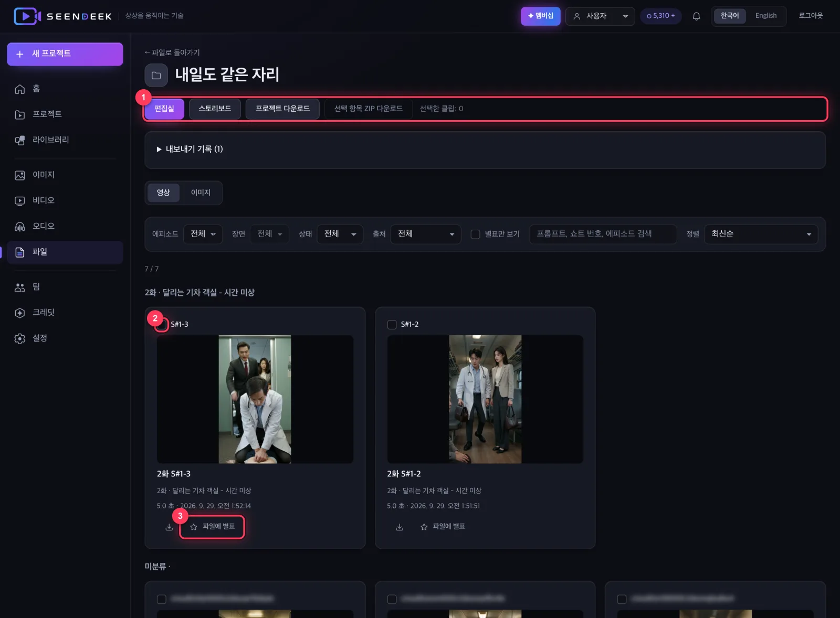The height and width of the screenshot is (618, 840).
Task: Open 팀 page in sidebar
Action: 65,287
